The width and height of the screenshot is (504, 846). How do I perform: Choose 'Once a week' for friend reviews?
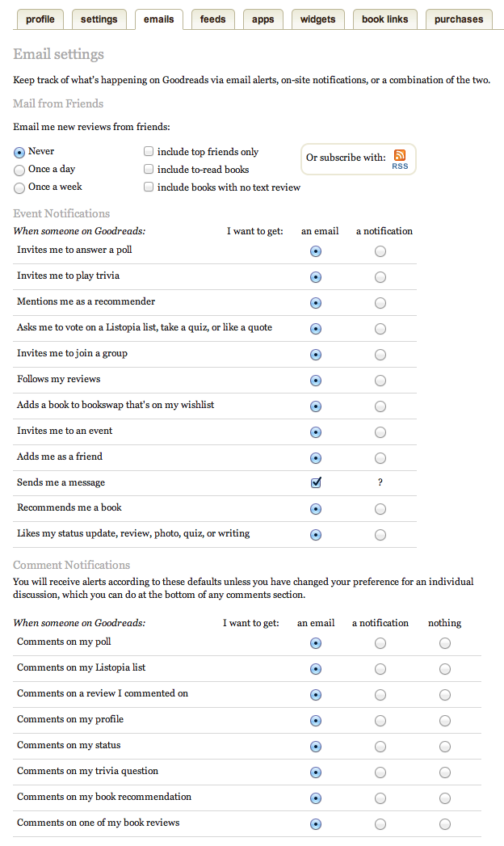pos(19,187)
